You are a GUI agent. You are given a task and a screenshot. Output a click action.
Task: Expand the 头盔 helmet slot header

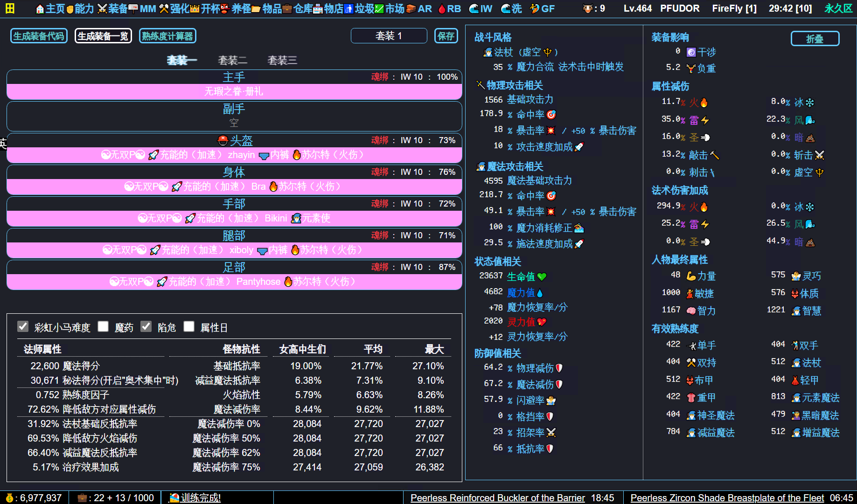(234, 140)
